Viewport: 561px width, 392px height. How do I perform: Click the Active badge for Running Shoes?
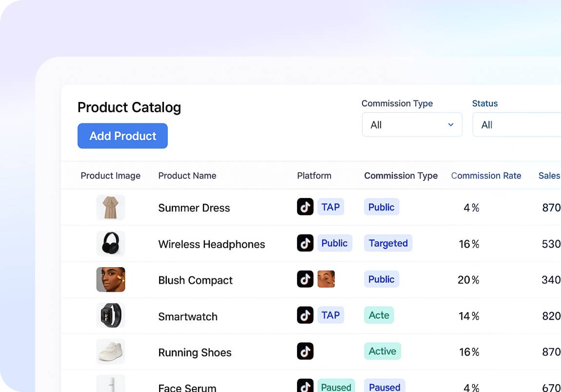pos(382,351)
